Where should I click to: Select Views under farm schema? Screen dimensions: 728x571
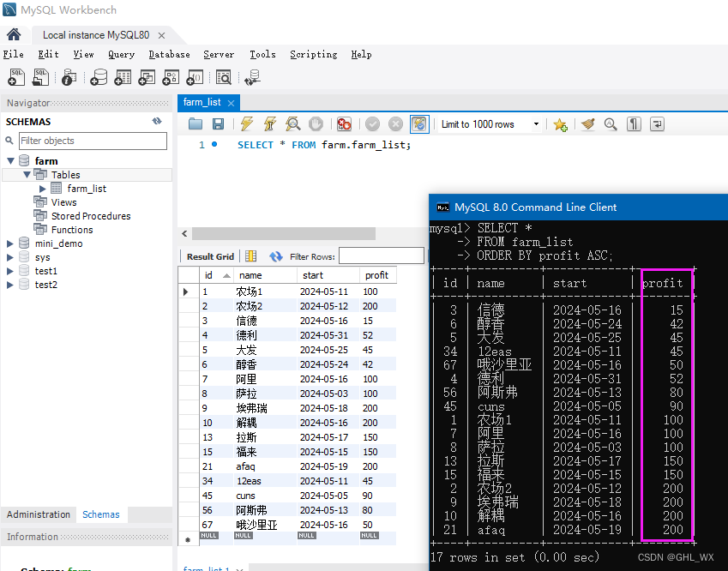tap(63, 202)
